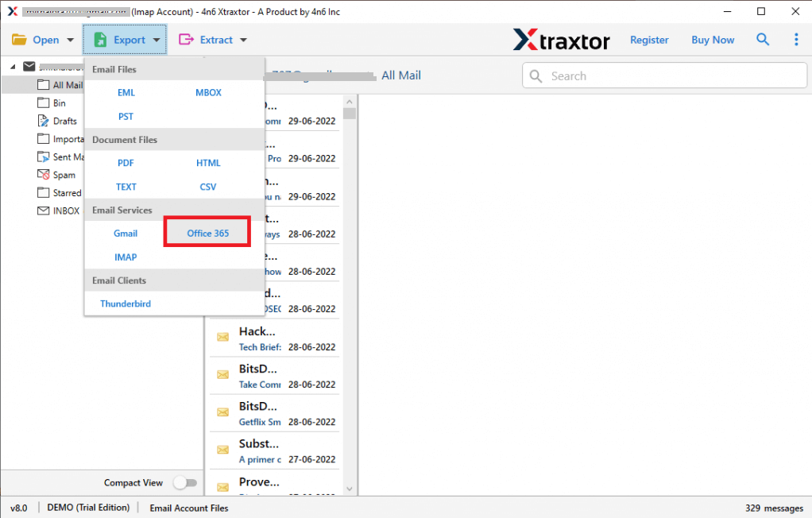Image resolution: width=812 pixels, height=518 pixels.
Task: Click the Buy Now link
Action: 712,39
